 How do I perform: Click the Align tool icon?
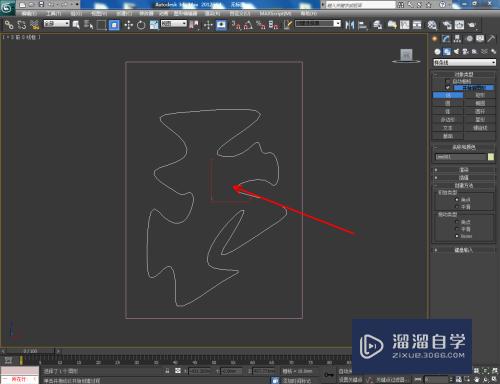(x=363, y=25)
